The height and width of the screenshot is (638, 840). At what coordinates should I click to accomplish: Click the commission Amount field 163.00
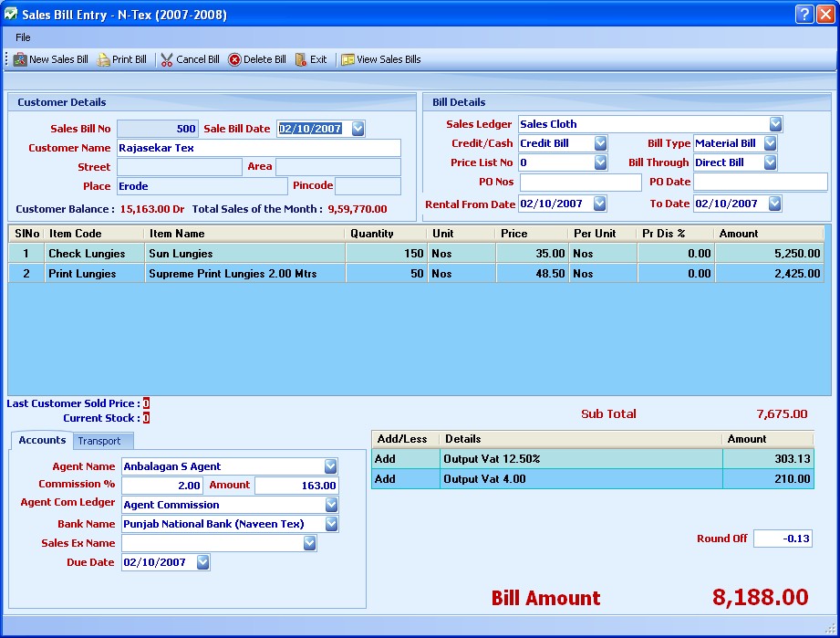coord(296,486)
